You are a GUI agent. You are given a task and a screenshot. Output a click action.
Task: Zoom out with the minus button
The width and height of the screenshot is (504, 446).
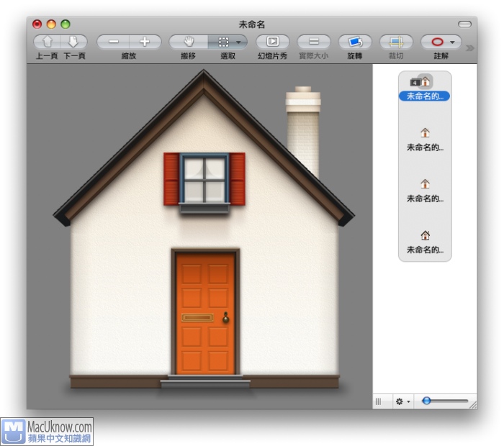(x=114, y=42)
